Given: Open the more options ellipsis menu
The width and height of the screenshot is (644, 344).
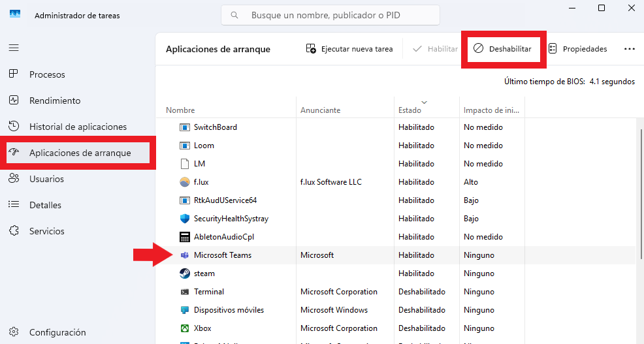Looking at the screenshot, I should [629, 49].
